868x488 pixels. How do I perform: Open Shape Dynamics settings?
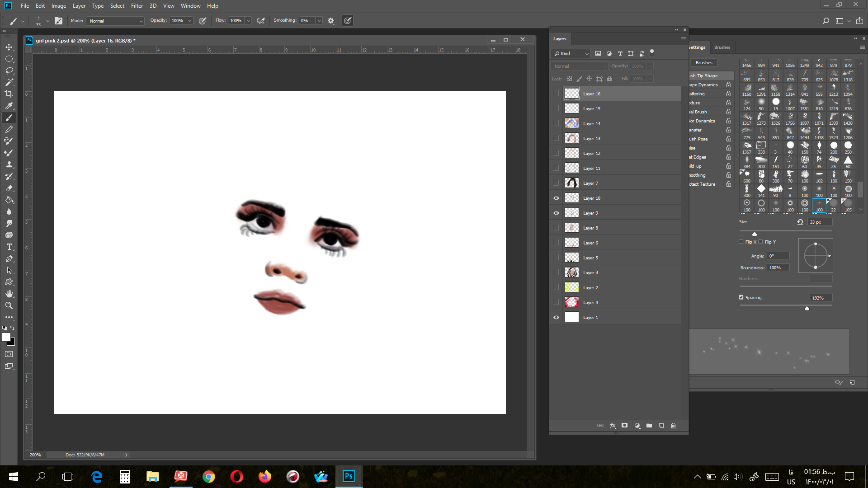pos(704,85)
